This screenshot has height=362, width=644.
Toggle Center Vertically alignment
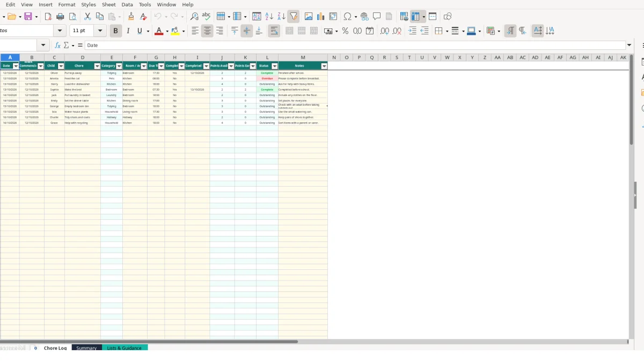pyautogui.click(x=247, y=31)
